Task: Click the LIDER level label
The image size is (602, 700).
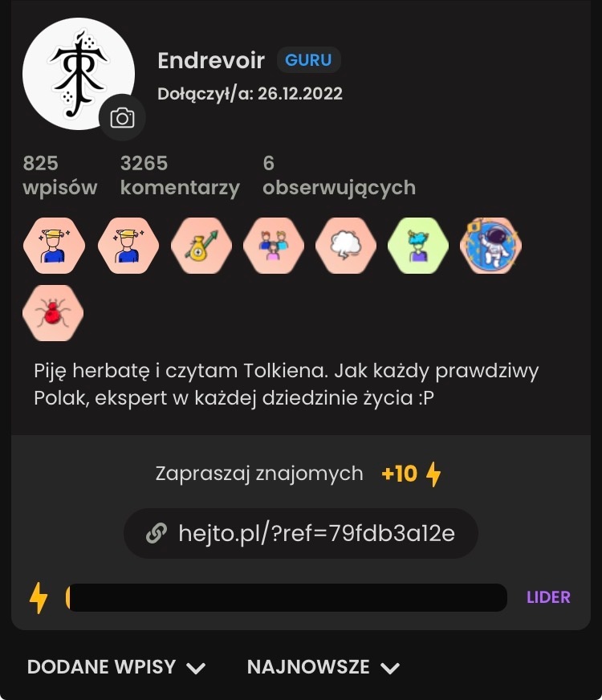Action: (x=548, y=597)
